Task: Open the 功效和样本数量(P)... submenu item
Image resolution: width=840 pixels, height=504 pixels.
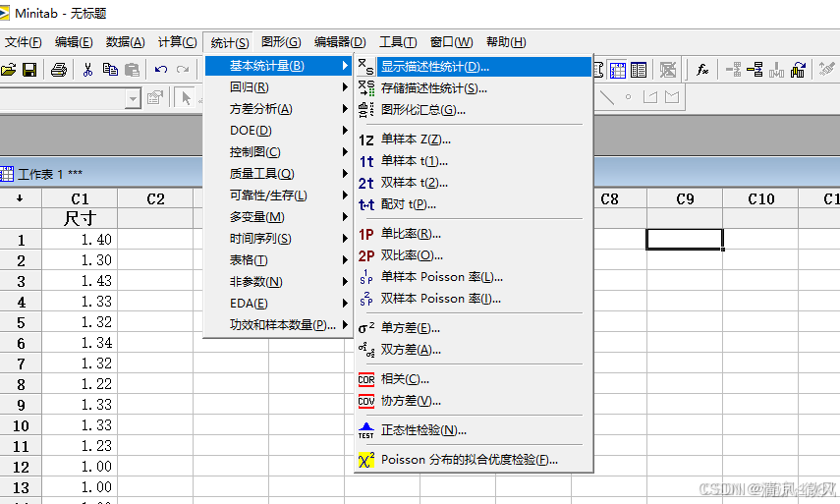Action: [x=279, y=325]
